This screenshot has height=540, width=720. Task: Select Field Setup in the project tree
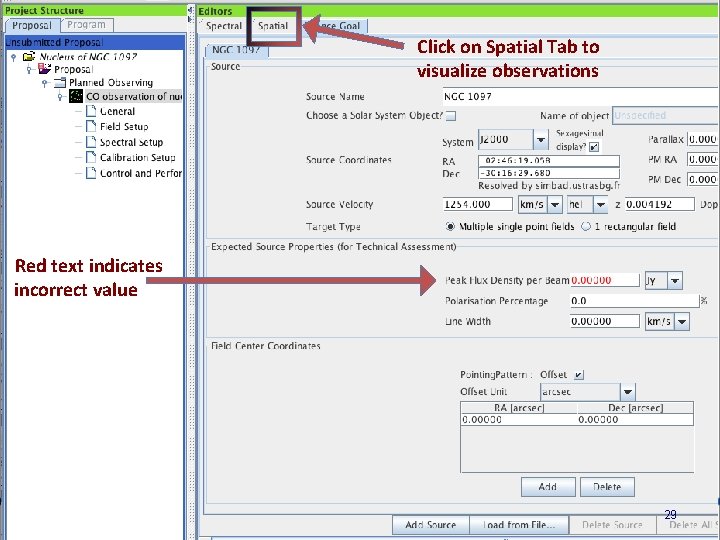click(124, 126)
